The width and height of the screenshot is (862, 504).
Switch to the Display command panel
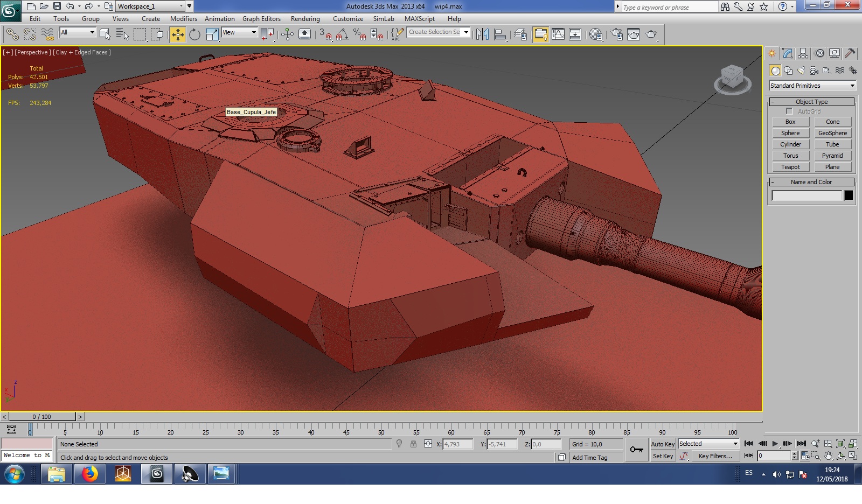point(835,53)
